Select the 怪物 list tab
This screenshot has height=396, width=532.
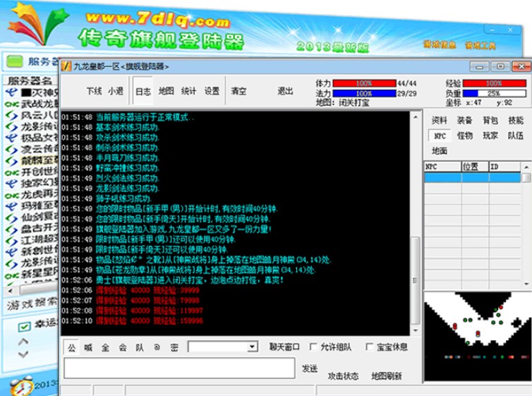pyautogui.click(x=465, y=136)
